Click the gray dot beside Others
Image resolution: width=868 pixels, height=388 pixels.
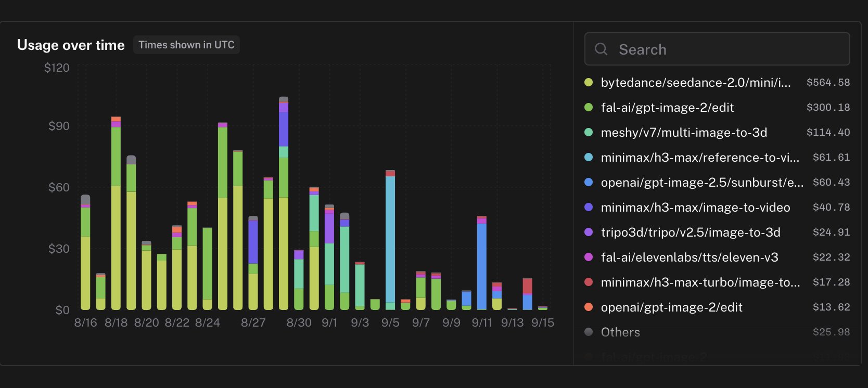coord(589,332)
